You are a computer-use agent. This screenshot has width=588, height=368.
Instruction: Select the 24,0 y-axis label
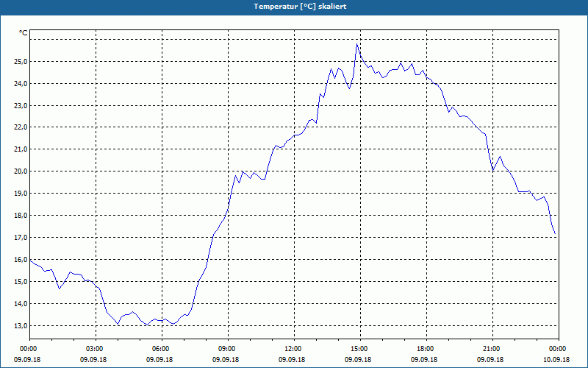(x=21, y=83)
